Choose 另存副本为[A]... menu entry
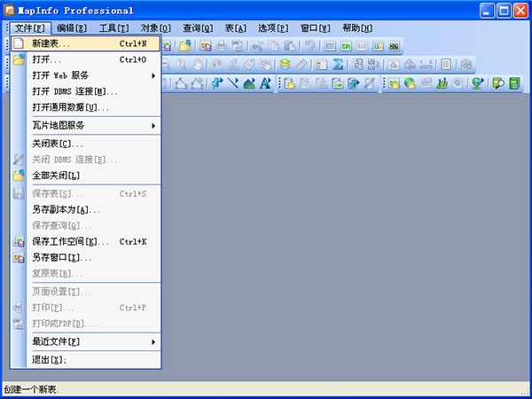The image size is (532, 399). tap(86, 210)
